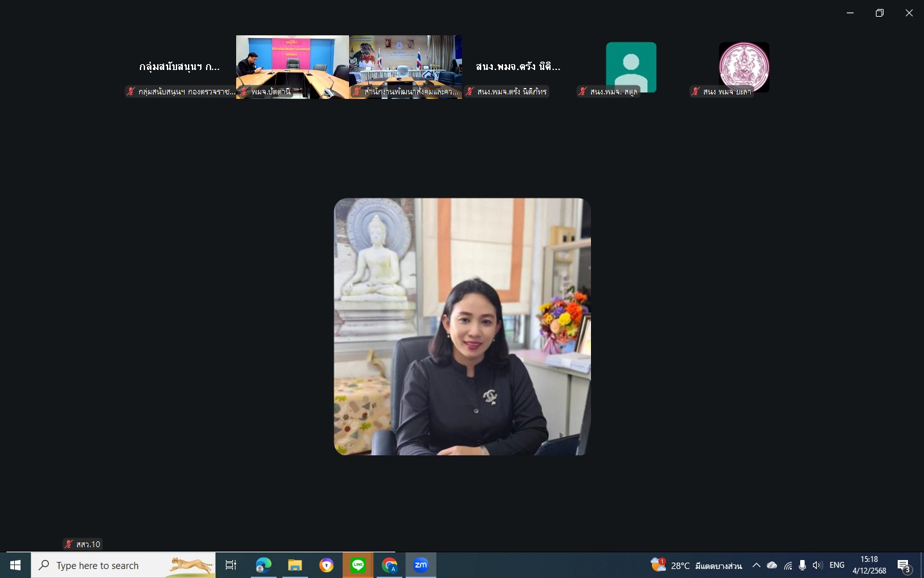This screenshot has height=578, width=924.
Task: Click the Task View icon
Action: coord(231,565)
